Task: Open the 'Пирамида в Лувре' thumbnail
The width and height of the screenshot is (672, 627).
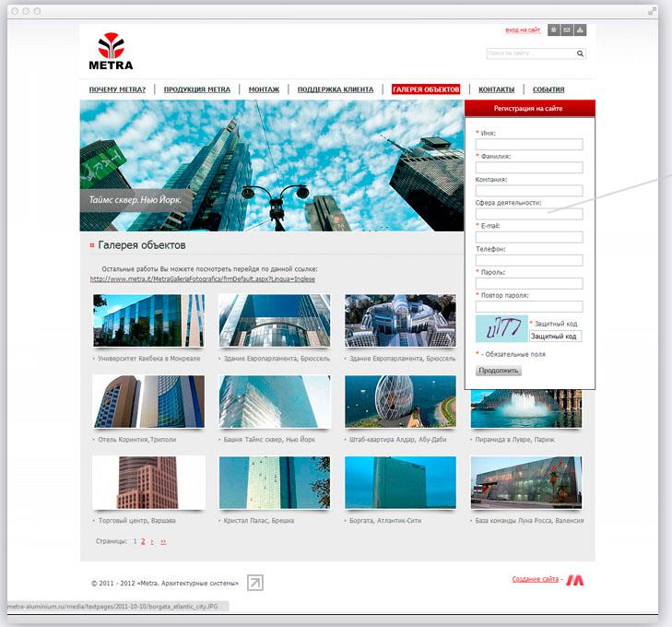Action: coord(526,408)
